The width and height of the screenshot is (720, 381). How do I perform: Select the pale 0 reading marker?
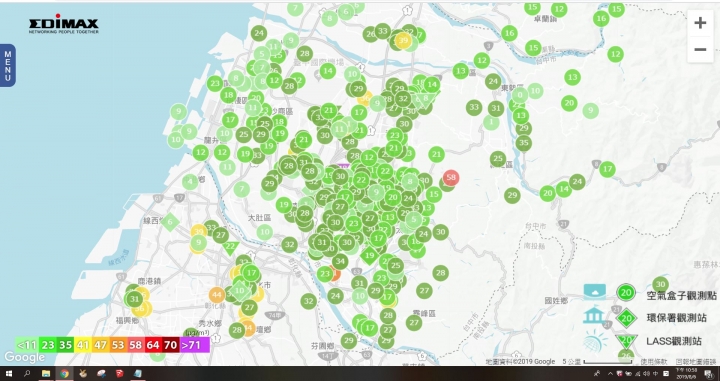point(520,95)
